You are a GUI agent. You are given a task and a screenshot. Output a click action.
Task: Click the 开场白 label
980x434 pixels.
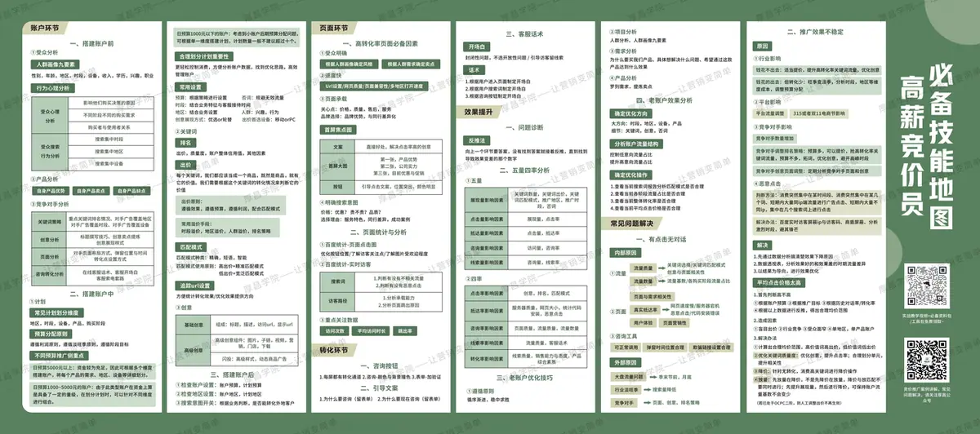click(x=475, y=48)
